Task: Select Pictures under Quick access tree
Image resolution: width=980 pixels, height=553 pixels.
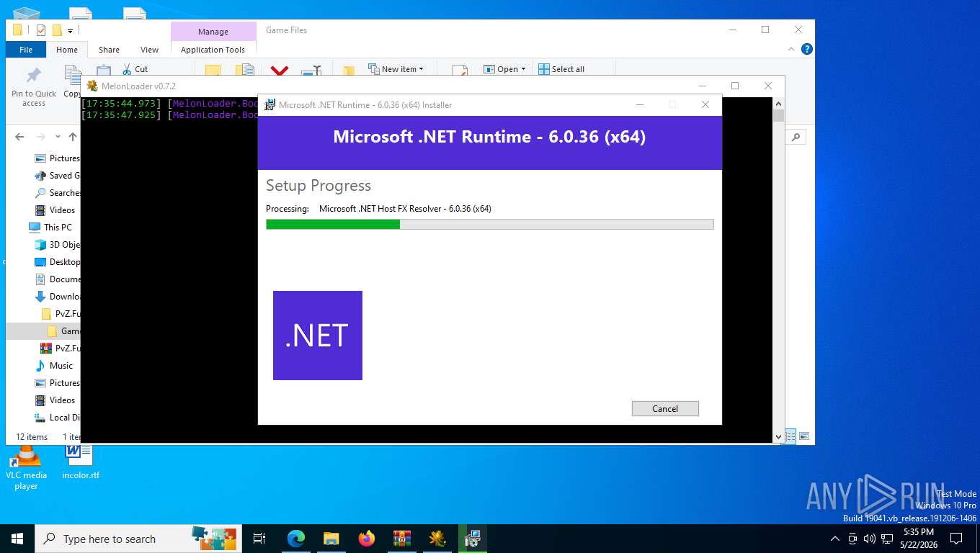Action: coord(57,158)
